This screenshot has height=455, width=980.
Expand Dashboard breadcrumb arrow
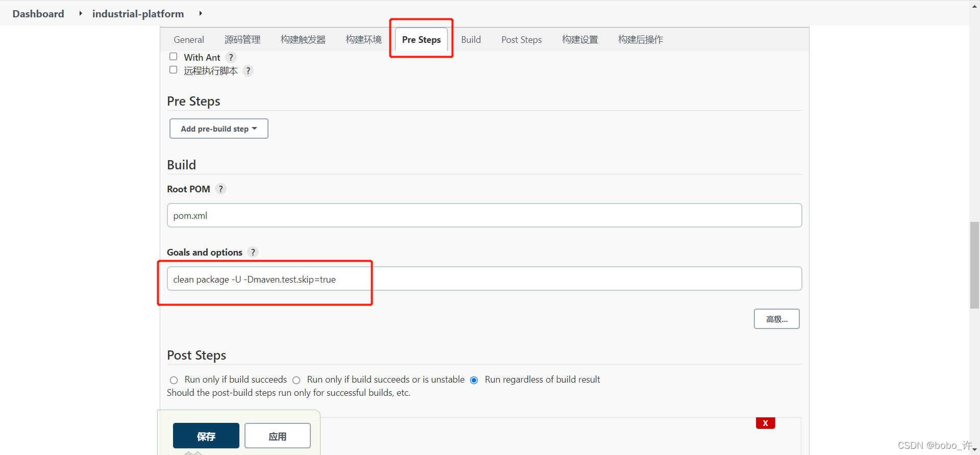coord(80,13)
